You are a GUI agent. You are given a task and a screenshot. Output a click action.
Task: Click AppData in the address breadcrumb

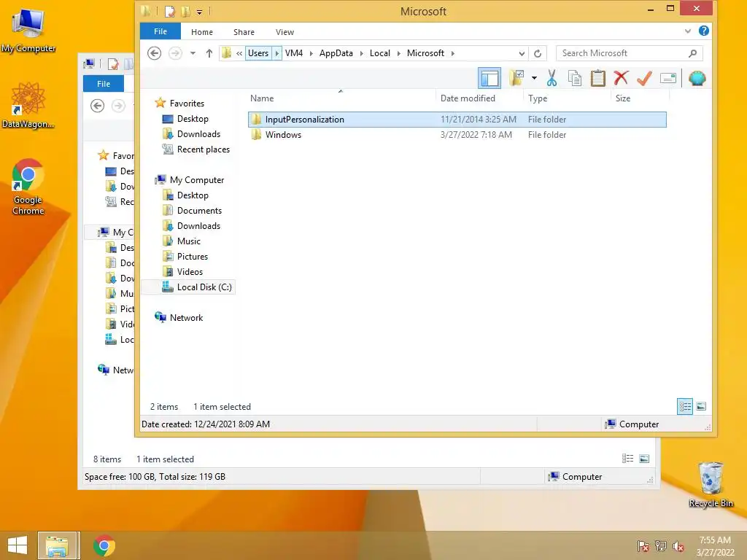336,52
